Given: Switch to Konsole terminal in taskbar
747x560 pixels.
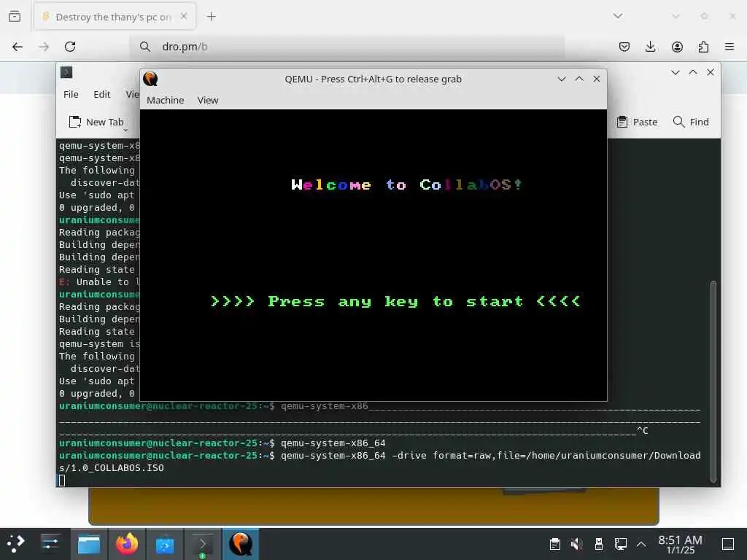Looking at the screenshot, I should 203,544.
